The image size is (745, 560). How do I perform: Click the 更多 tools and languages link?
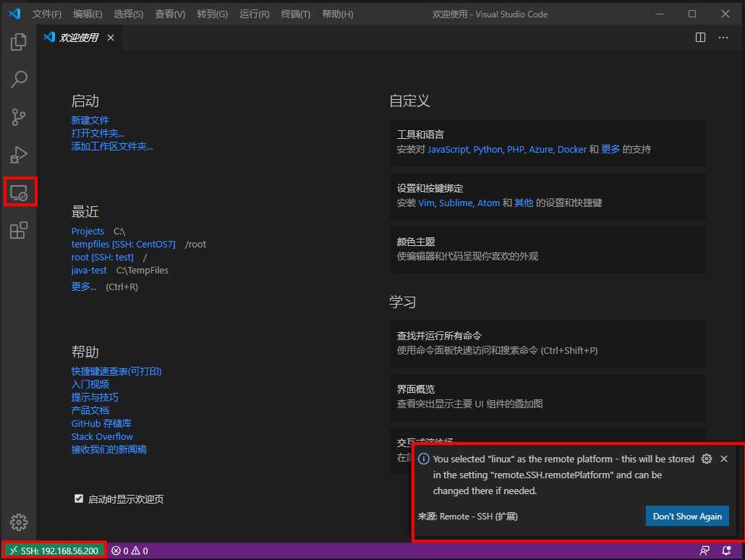610,149
